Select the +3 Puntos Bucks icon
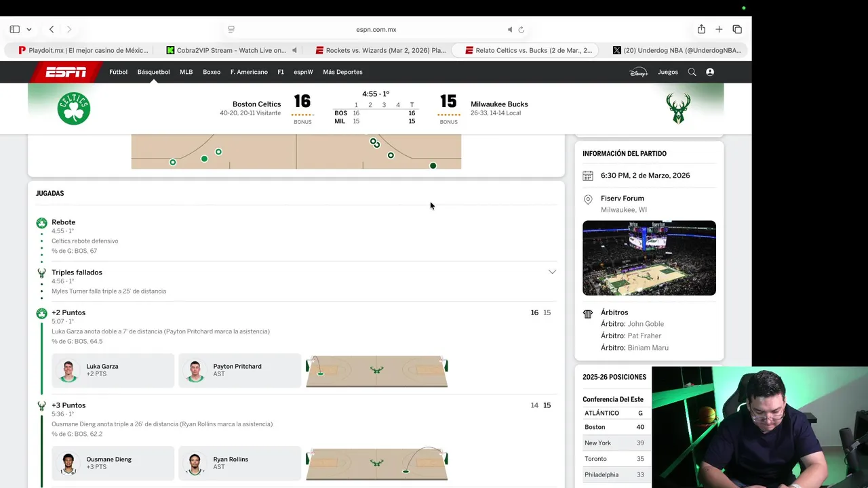This screenshot has width=868, height=488. point(41,405)
